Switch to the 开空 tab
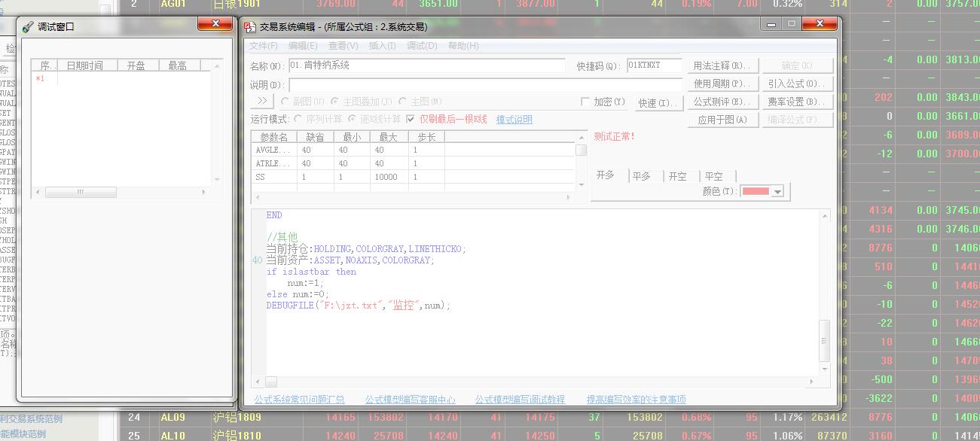Viewport: 980px width, 441px height. 677,176
